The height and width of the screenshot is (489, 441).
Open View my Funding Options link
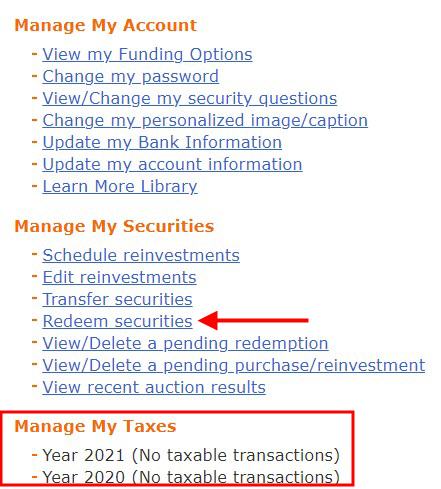pyautogui.click(x=147, y=54)
